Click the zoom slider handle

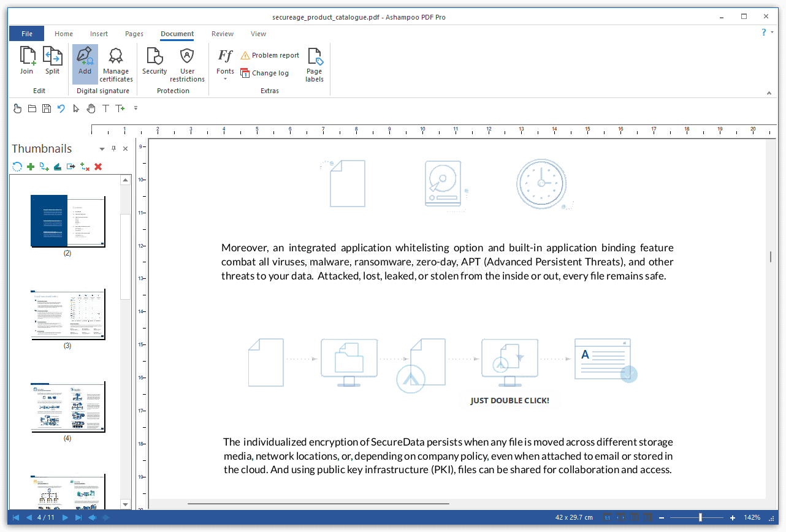[x=700, y=518]
